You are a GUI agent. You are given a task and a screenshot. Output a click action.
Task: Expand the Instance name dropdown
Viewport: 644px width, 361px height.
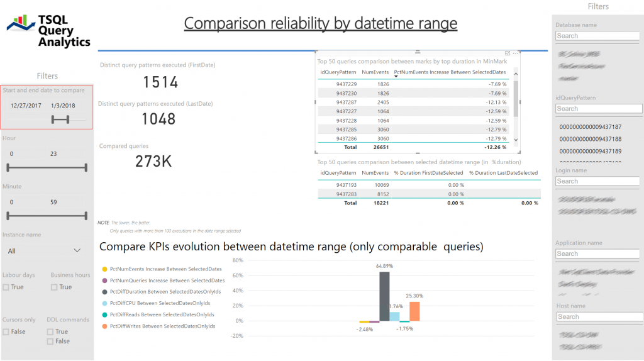(x=77, y=251)
